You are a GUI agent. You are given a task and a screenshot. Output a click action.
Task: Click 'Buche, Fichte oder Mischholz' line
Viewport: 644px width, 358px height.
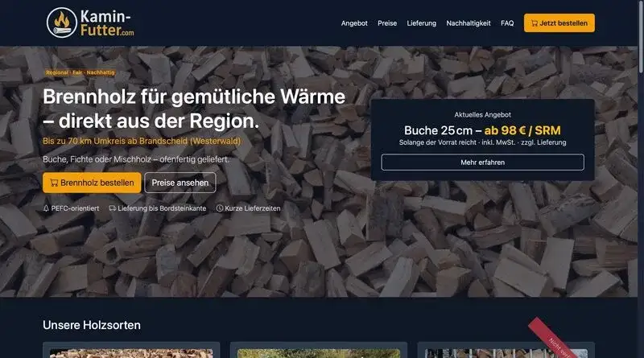[136, 159]
